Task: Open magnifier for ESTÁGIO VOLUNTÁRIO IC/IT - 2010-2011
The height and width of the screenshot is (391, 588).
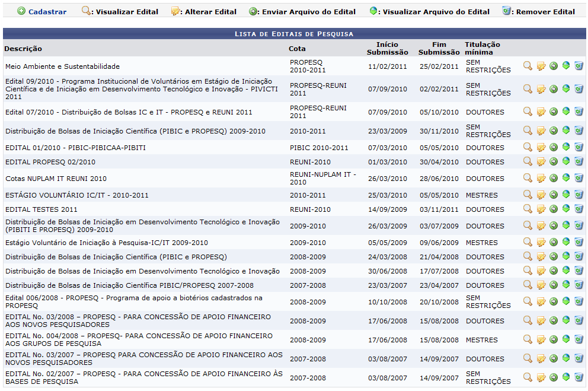Action: click(x=528, y=195)
